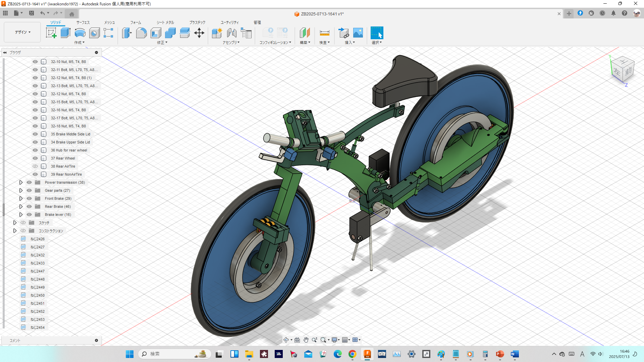The width and height of the screenshot is (644, 362).
Task: Select the Combine tool icon
Action: click(170, 33)
